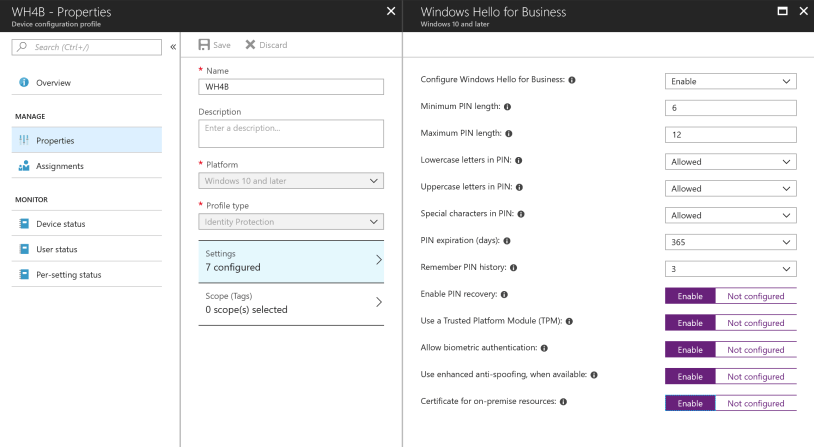Click info icon for Allow biometric authentication

543,348
